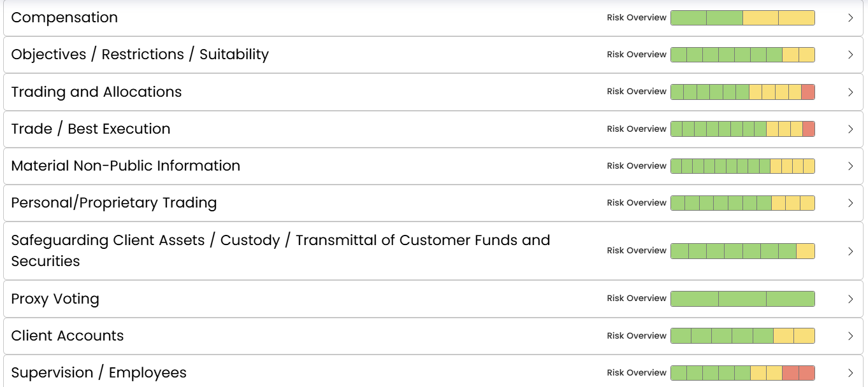Expand the Supervision / Employees section
This screenshot has width=868, height=387.
click(850, 372)
